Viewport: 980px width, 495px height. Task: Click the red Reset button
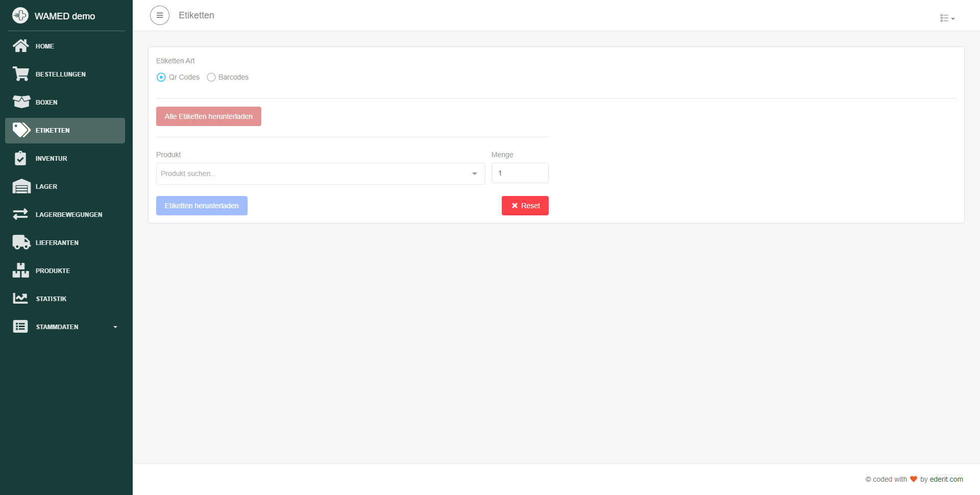point(525,206)
